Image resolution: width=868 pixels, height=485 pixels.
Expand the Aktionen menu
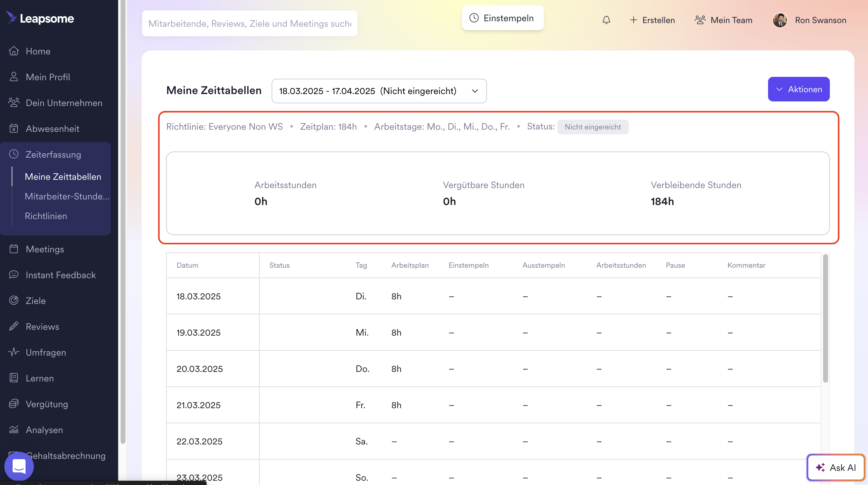[x=798, y=89]
